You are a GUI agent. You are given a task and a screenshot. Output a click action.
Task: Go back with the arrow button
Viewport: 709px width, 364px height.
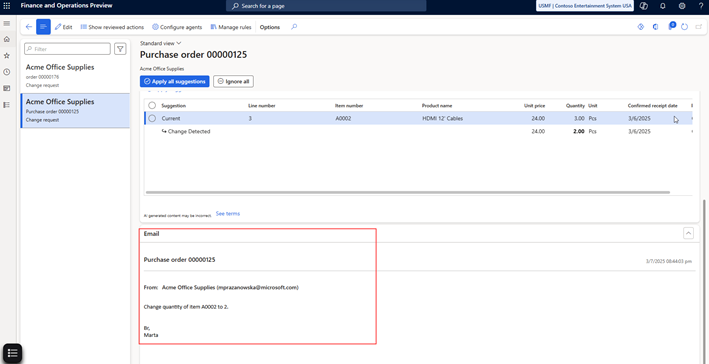pos(29,27)
